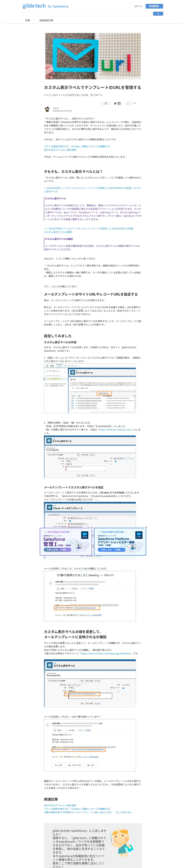The width and height of the screenshot is (186, 868).
Task: Click the heading 設定してみました
Action: coord(58,336)
